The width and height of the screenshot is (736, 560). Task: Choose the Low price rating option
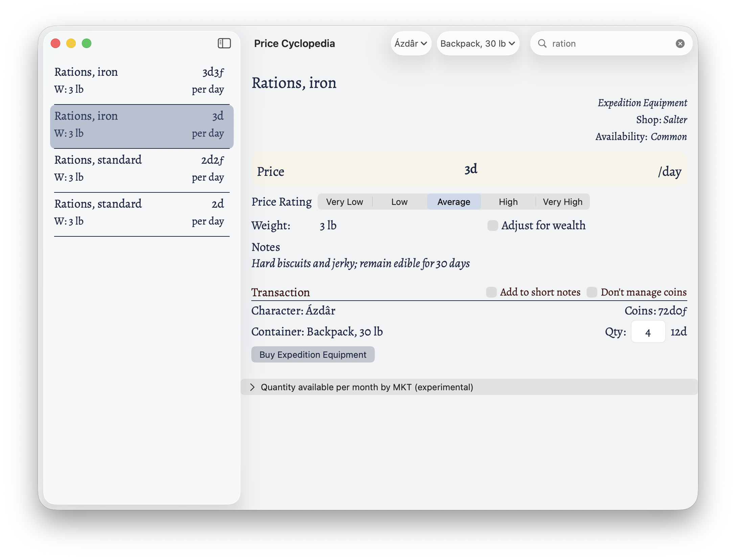click(399, 202)
